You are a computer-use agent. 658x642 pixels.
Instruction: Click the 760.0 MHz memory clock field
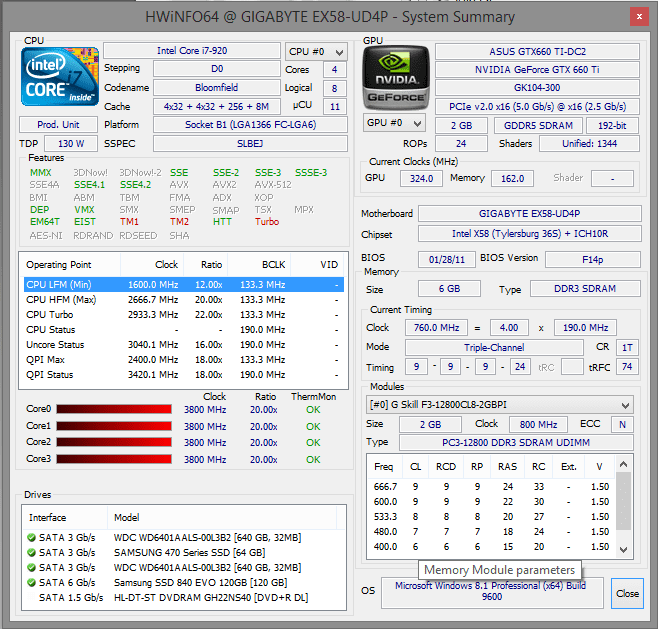point(436,327)
